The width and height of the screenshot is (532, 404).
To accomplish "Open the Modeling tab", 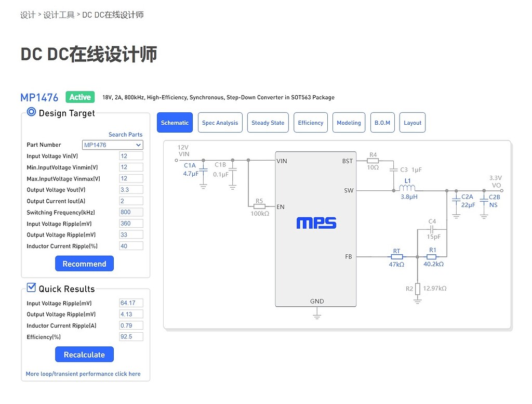I will pos(349,122).
